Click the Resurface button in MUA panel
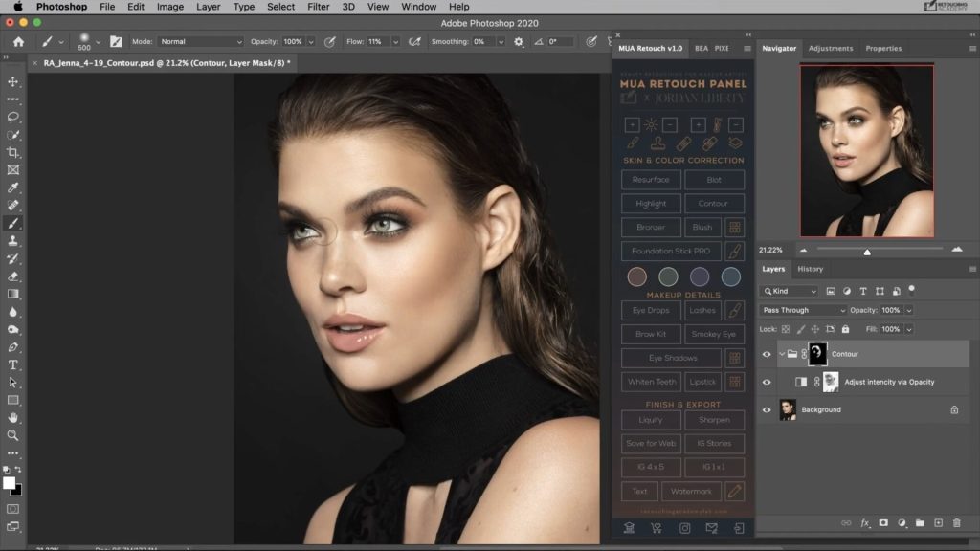Screen dimensions: 980x551 pyautogui.click(x=651, y=179)
